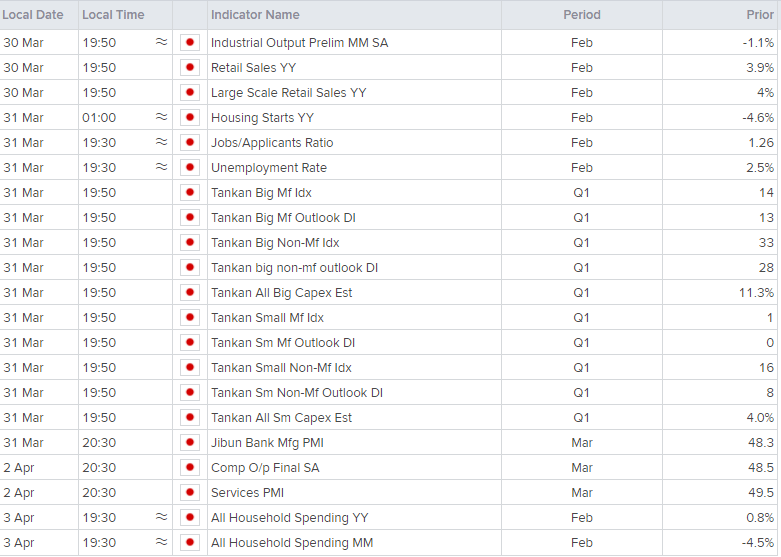
Task: Click the Japan flag icon beside Tankan Sm Mf Outlook DI
Action: click(x=190, y=342)
